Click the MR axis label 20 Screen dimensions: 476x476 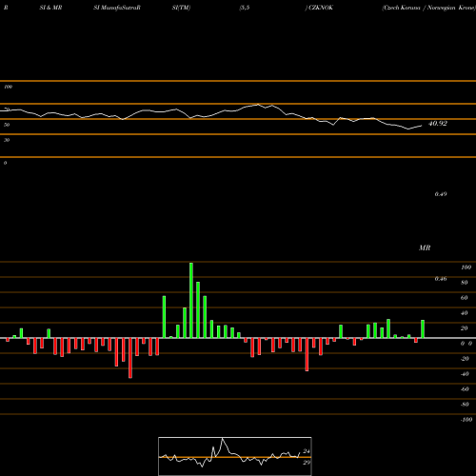[465, 328]
